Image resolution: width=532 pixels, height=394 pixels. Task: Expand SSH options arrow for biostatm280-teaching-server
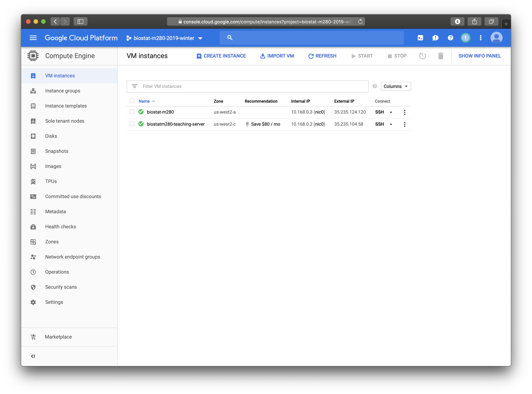391,124
